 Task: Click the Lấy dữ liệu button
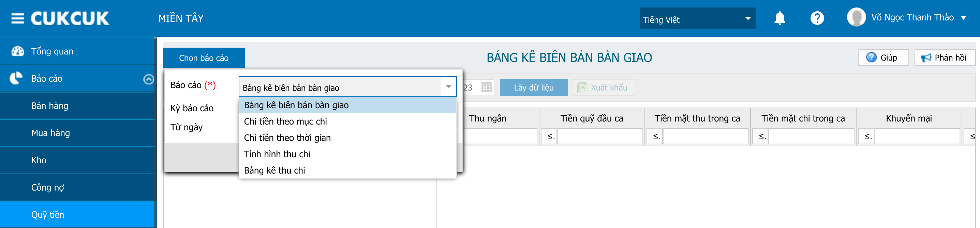point(533,87)
